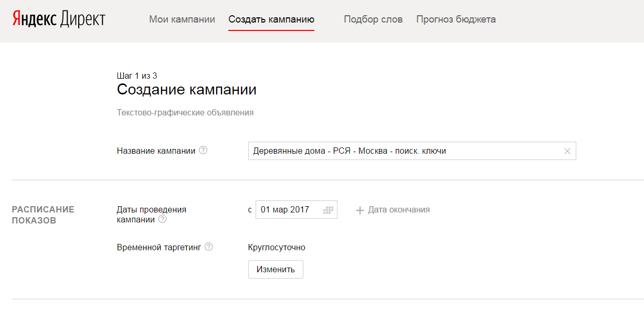Show help for Даты проведения кампании
644x309 pixels.
[x=162, y=219]
